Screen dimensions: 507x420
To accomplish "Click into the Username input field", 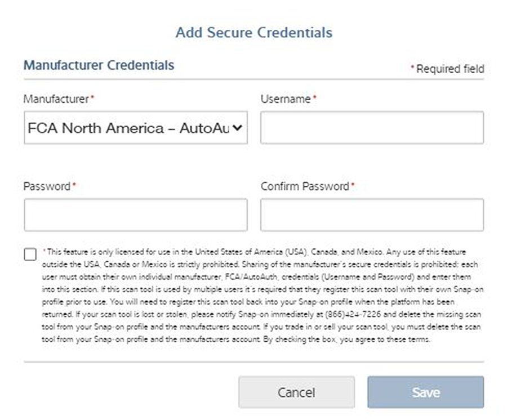I will tap(372, 128).
